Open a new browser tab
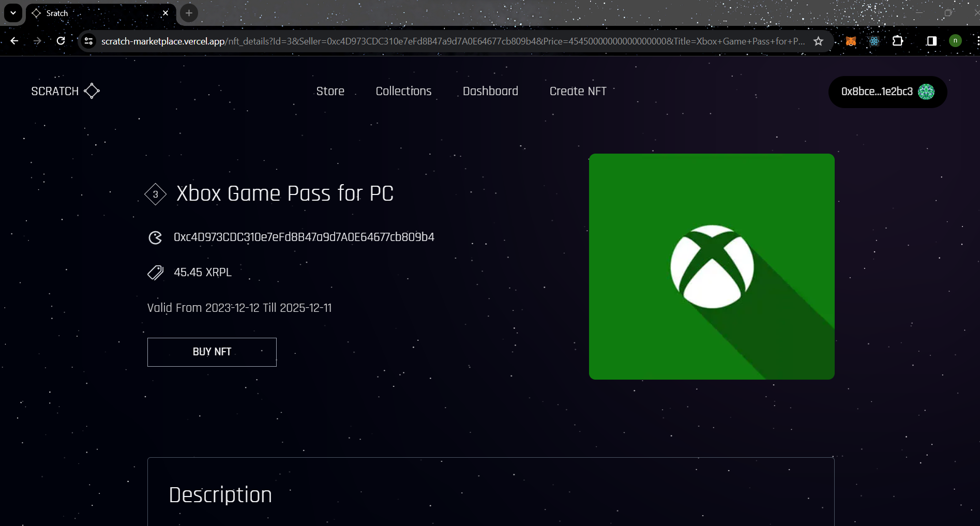The width and height of the screenshot is (980, 526). [189, 13]
